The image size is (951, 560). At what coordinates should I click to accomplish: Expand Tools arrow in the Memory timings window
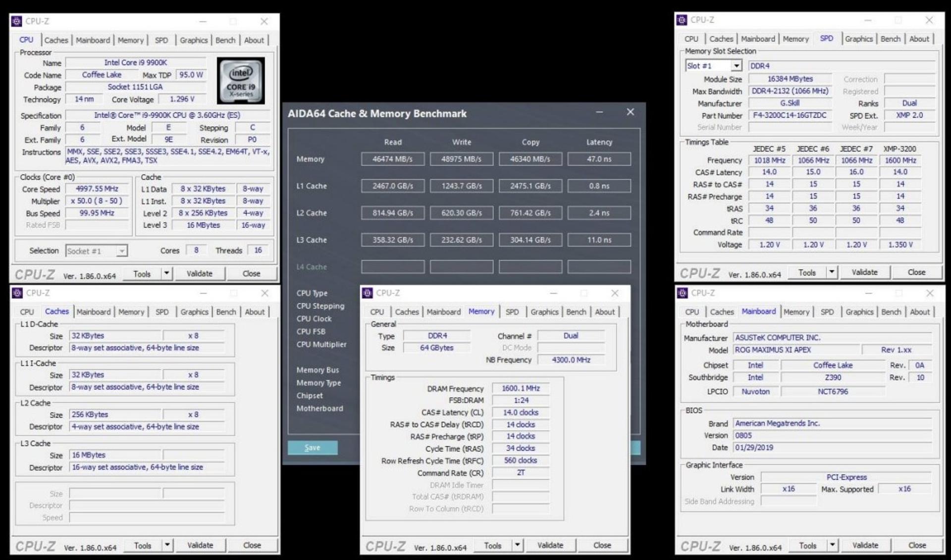(518, 545)
